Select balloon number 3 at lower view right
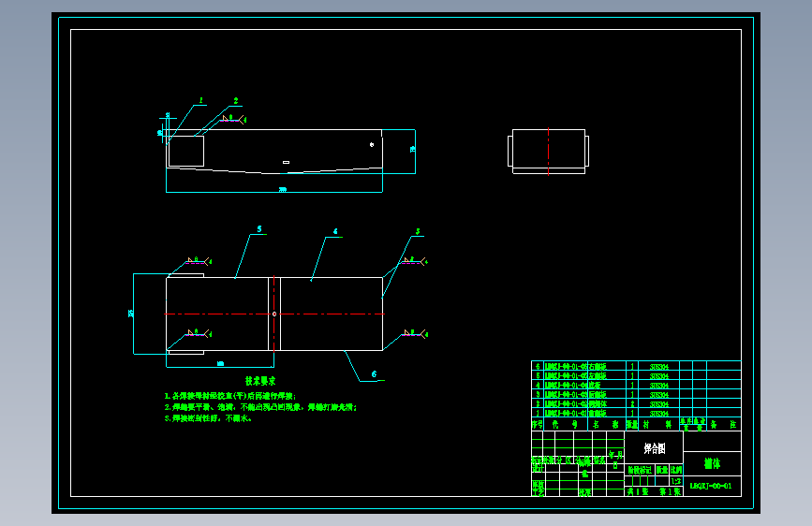The width and height of the screenshot is (812, 526). (x=418, y=231)
